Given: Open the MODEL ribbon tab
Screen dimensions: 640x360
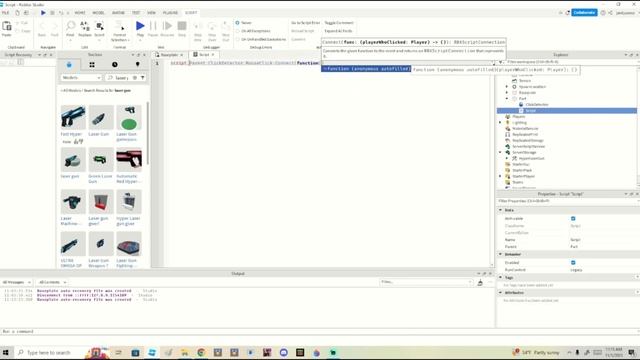Looking at the screenshot, I should 98,13.
